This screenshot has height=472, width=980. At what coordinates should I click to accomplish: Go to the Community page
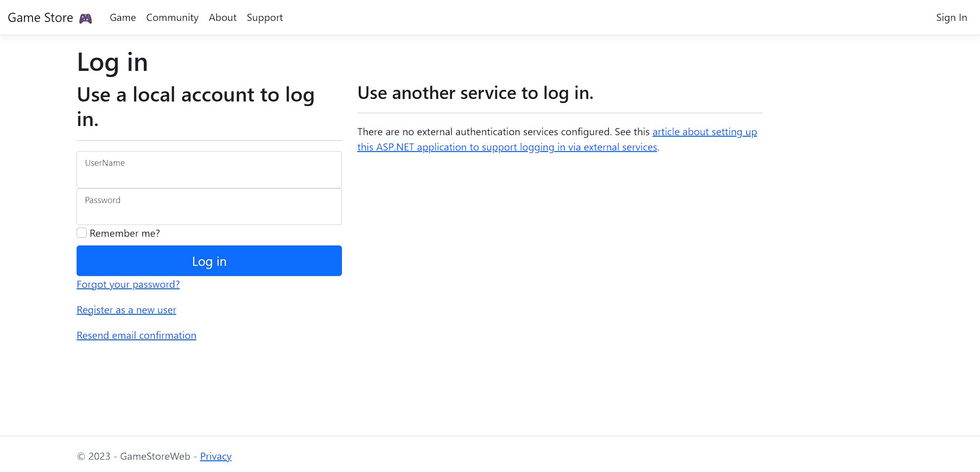click(x=172, y=17)
